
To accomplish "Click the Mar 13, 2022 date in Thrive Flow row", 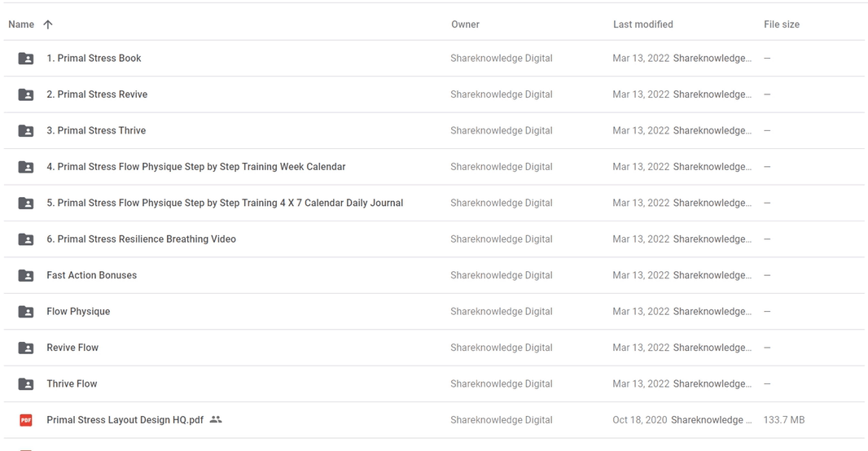I will click(x=641, y=384).
